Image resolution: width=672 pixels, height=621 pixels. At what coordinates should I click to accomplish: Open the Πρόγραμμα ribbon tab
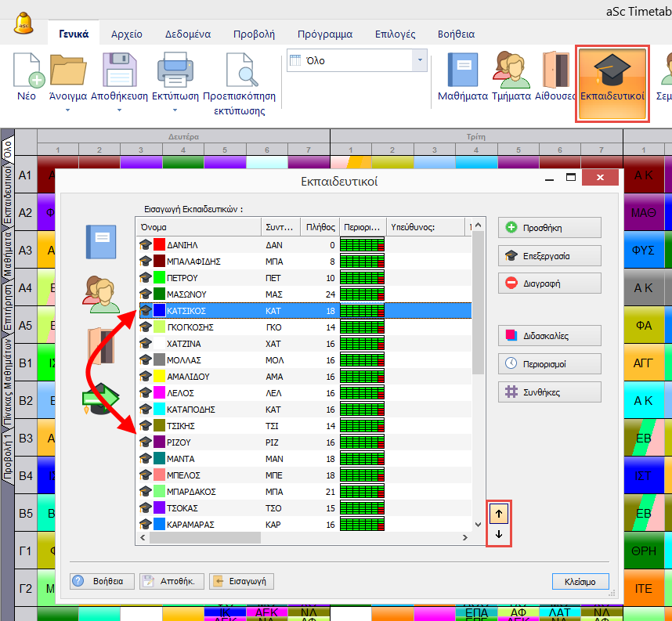pyautogui.click(x=324, y=34)
